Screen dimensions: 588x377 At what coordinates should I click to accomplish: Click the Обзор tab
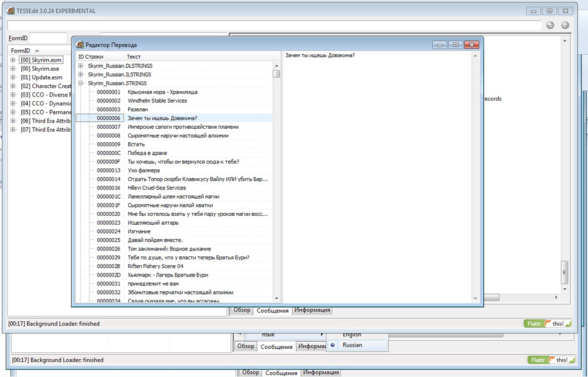pos(241,310)
